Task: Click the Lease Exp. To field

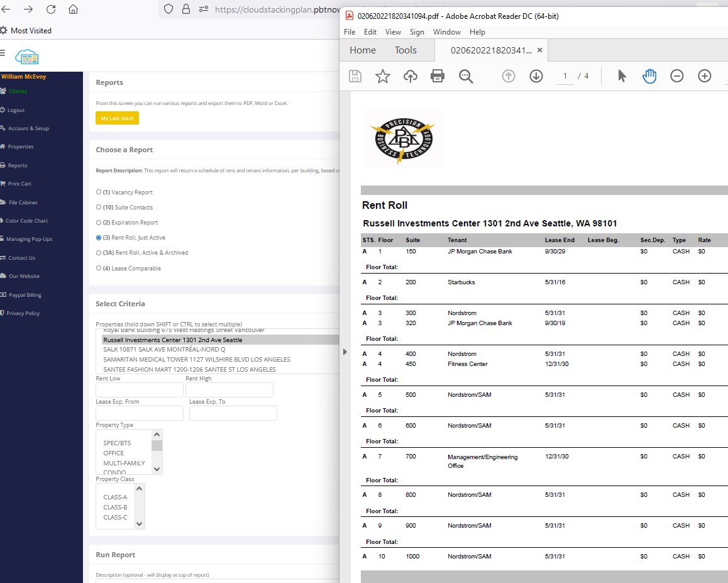Action: point(233,413)
